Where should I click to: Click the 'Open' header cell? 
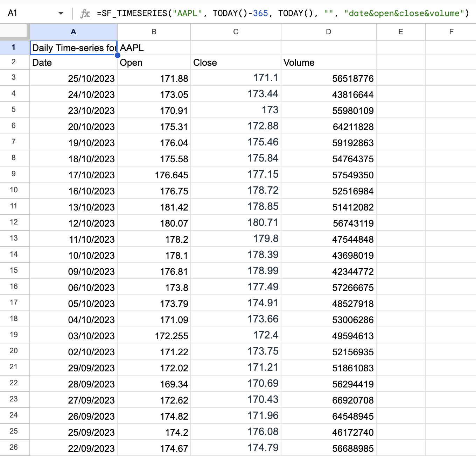click(x=154, y=62)
